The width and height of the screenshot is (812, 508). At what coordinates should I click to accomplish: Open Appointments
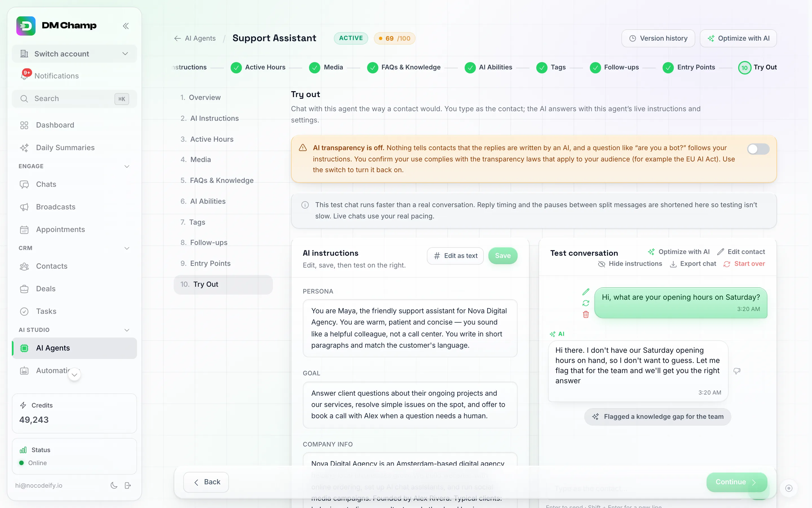click(74, 229)
